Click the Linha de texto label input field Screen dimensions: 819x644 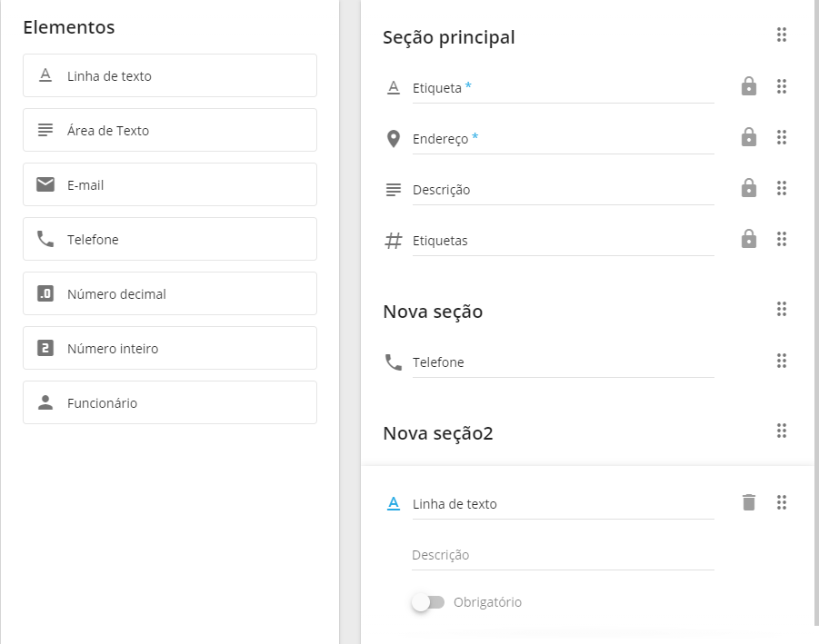(562, 504)
